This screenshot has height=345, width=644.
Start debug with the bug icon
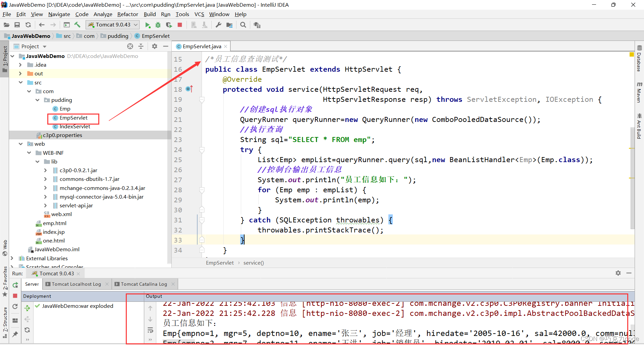point(158,25)
